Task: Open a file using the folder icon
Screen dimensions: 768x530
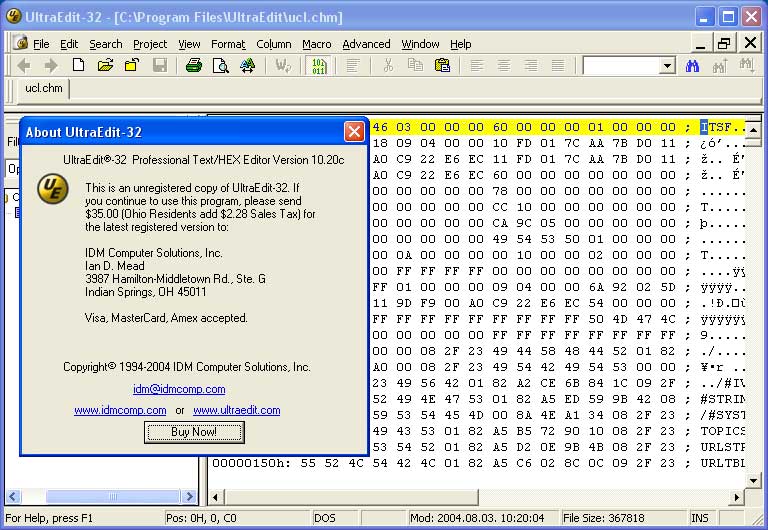Action: coord(105,65)
